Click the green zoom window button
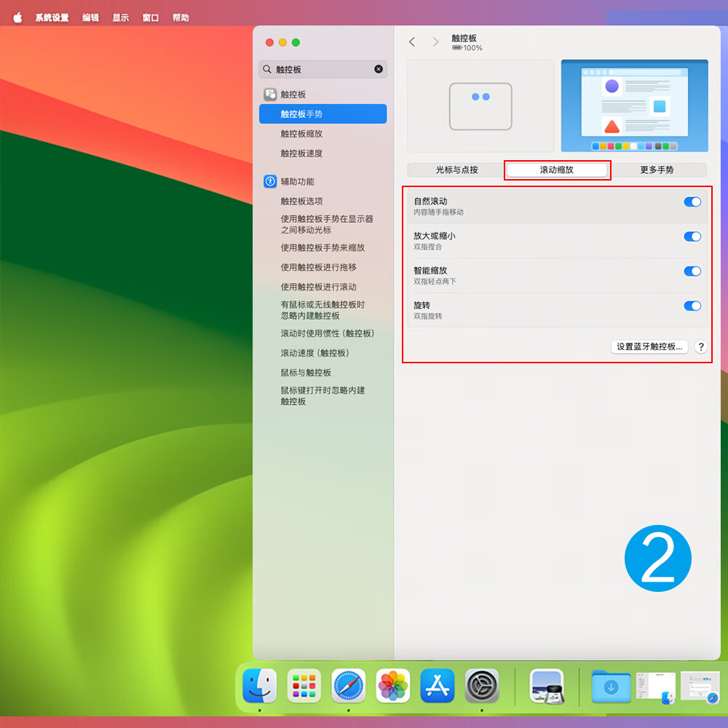Viewport: 728px width, 728px height. 296,43
